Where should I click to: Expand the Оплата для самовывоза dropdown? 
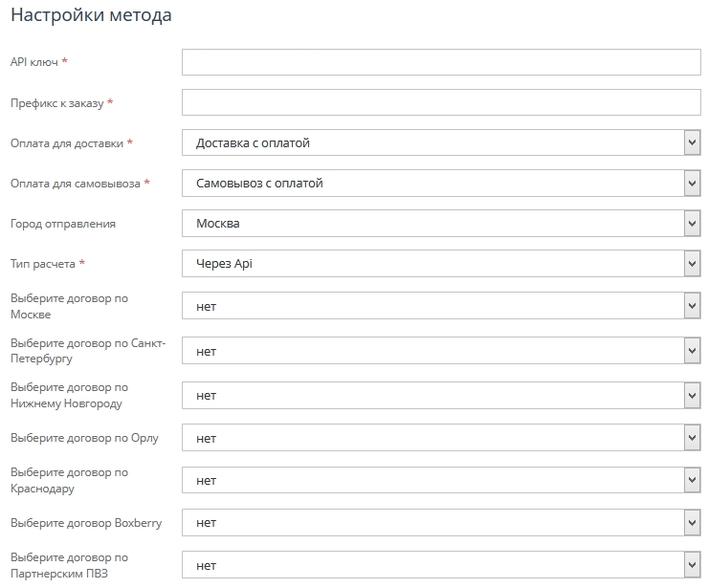tap(441, 183)
